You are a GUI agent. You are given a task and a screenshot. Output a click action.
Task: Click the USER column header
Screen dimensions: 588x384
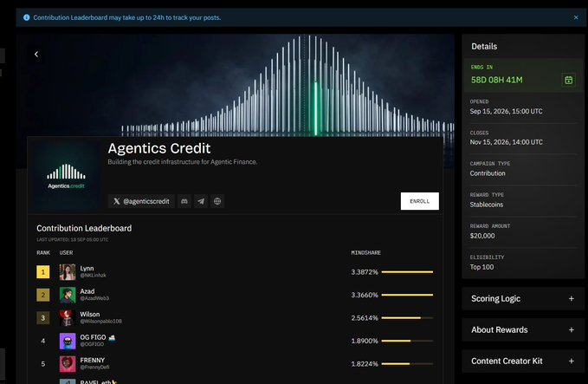pos(66,252)
